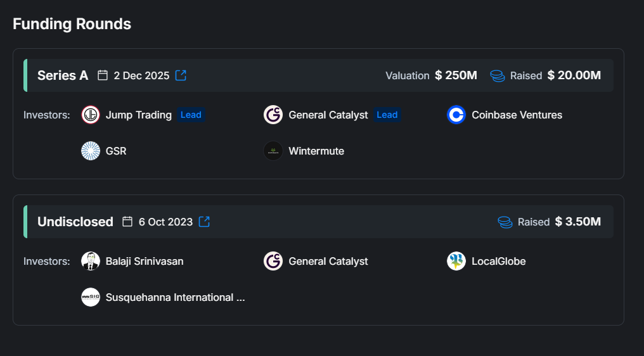
Task: Open the Wintermute investor link
Action: coord(316,151)
